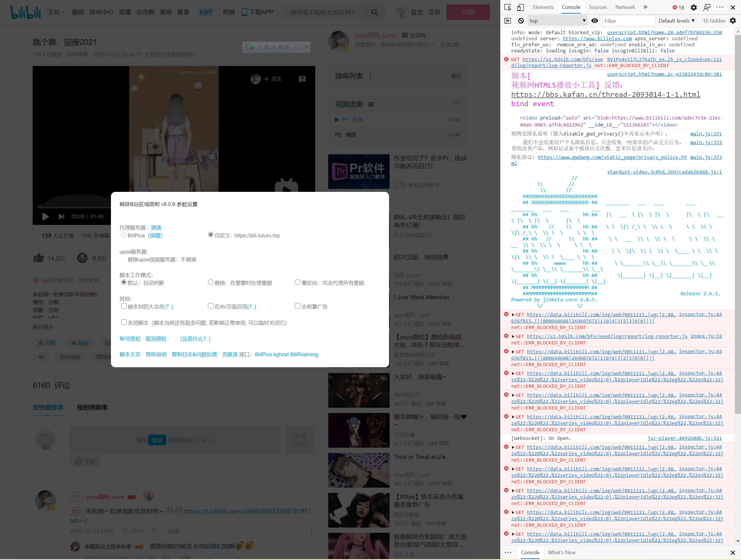741x560 pixels.
Task: Clear the DevTools console
Action: [521, 21]
